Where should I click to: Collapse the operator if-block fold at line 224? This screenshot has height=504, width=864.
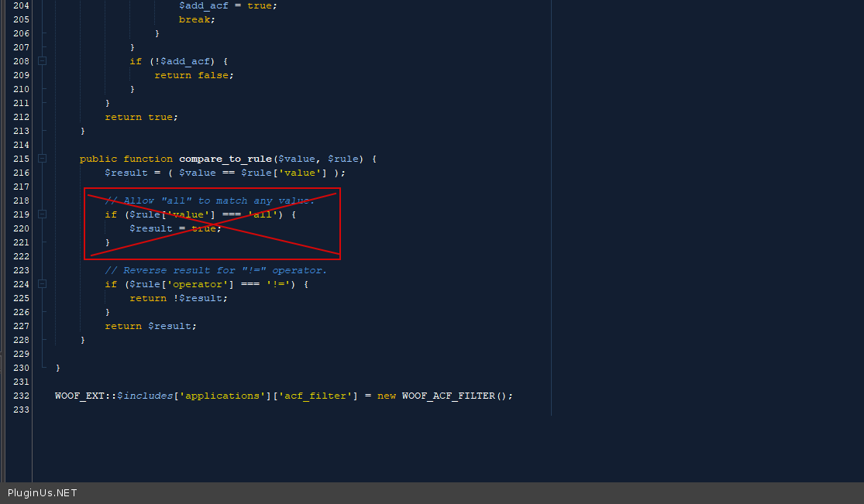43,284
